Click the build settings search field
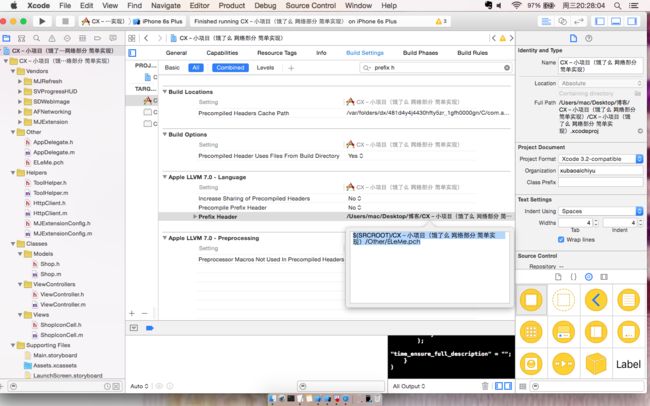650x406 pixels. point(435,68)
